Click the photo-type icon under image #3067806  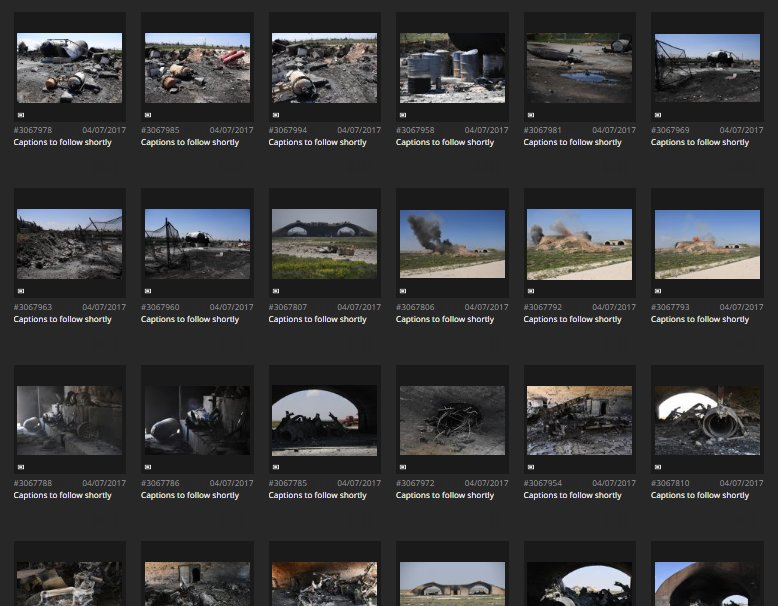click(x=403, y=291)
